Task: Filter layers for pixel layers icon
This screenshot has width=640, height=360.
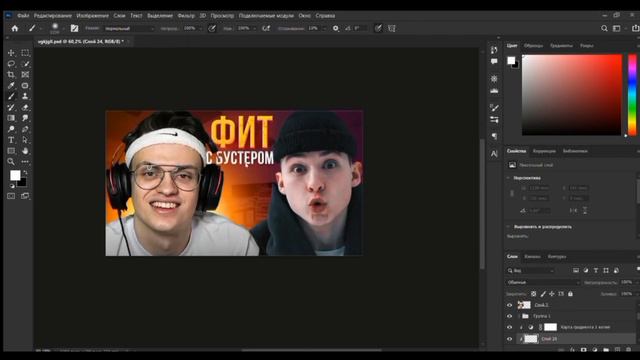Action: (576, 270)
